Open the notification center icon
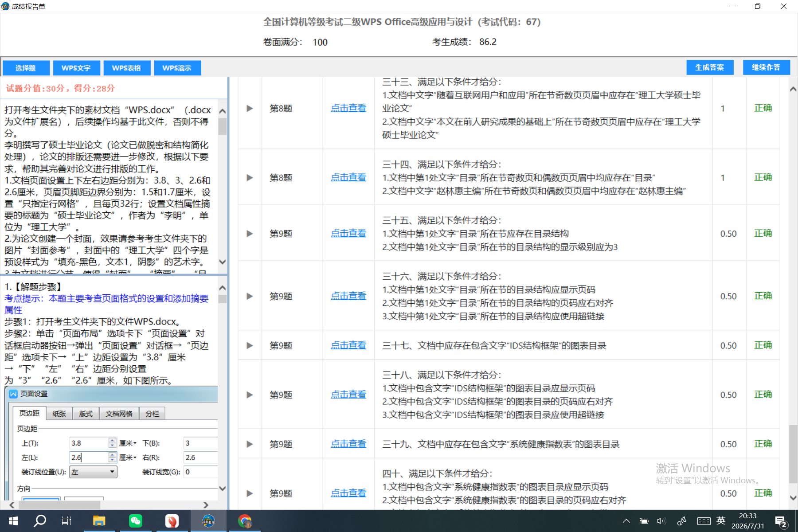 pos(781,521)
